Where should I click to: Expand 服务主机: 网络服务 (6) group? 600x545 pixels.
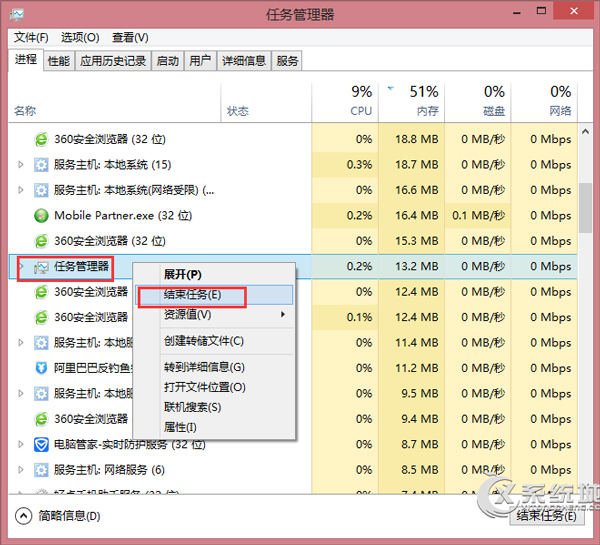(21, 470)
